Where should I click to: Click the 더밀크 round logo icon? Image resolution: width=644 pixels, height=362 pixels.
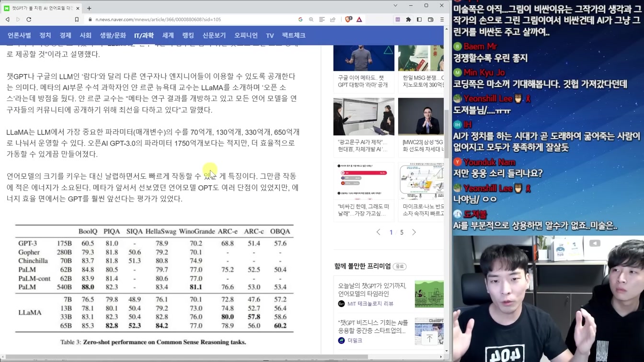click(x=341, y=340)
